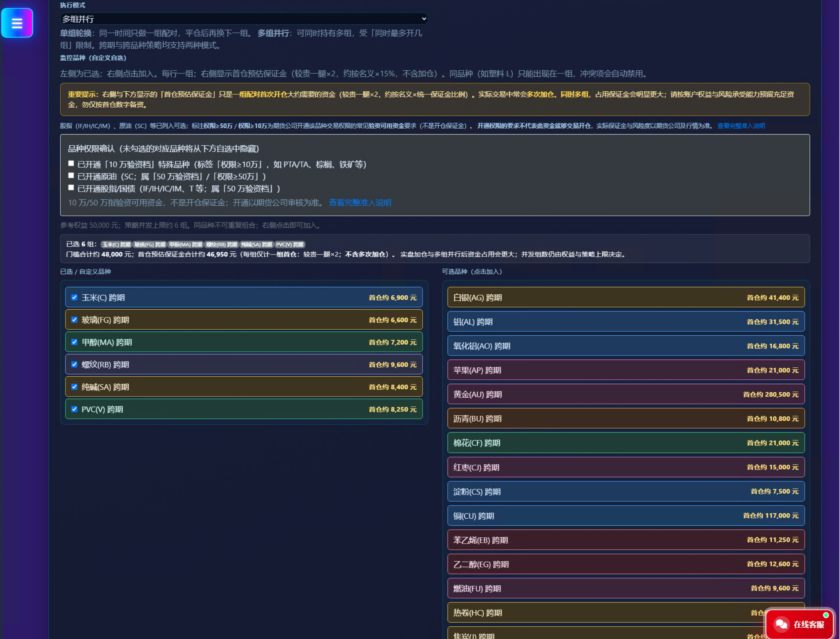Add 淀粉(CS) 跨期 option

pos(626,491)
